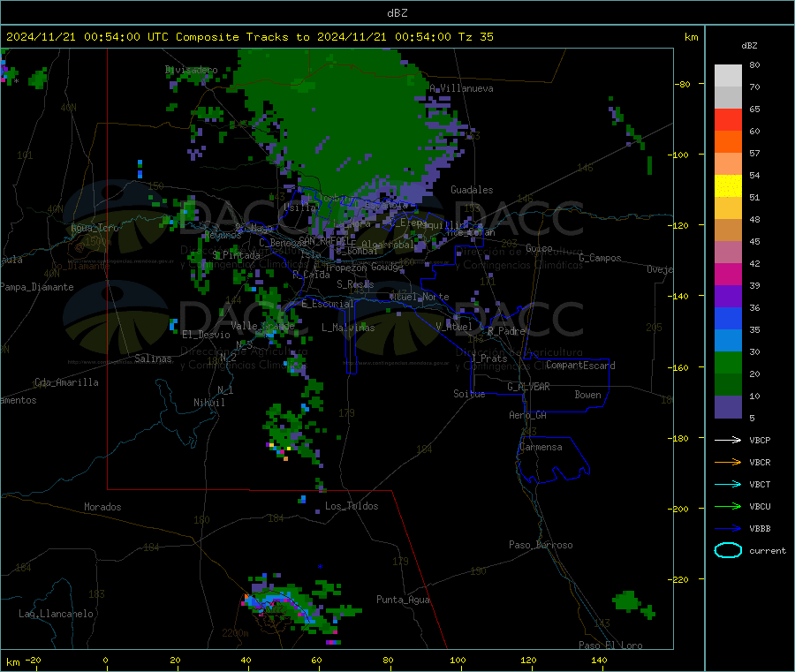Image resolution: width=795 pixels, height=672 pixels.
Task: Click the Punta_Agua place label
Action: click(403, 600)
